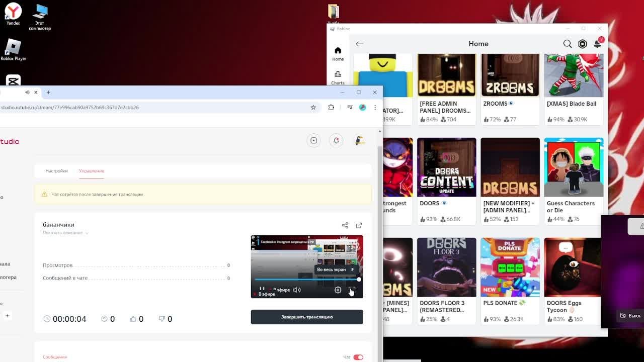This screenshot has width=644, height=362.
Task: Expand 'Показать описание' description
Action: (65, 233)
